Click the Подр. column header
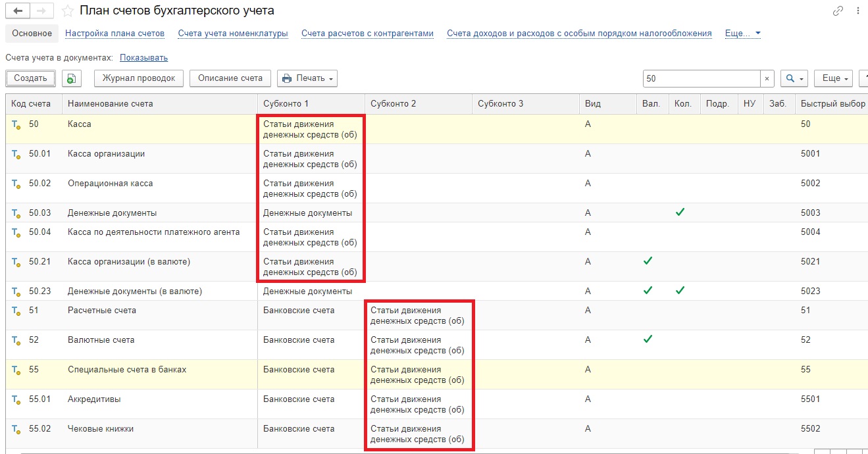The width and height of the screenshot is (868, 454). (x=717, y=104)
